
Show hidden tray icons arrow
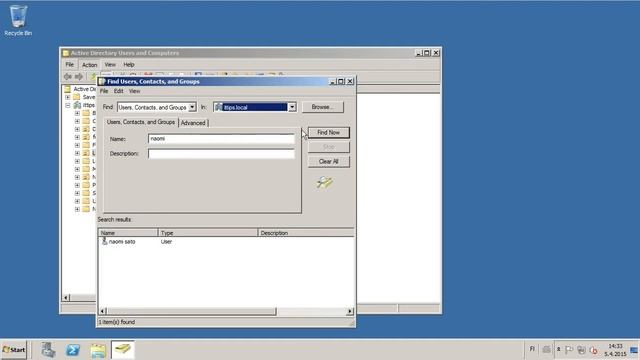pyautogui.click(x=558, y=349)
